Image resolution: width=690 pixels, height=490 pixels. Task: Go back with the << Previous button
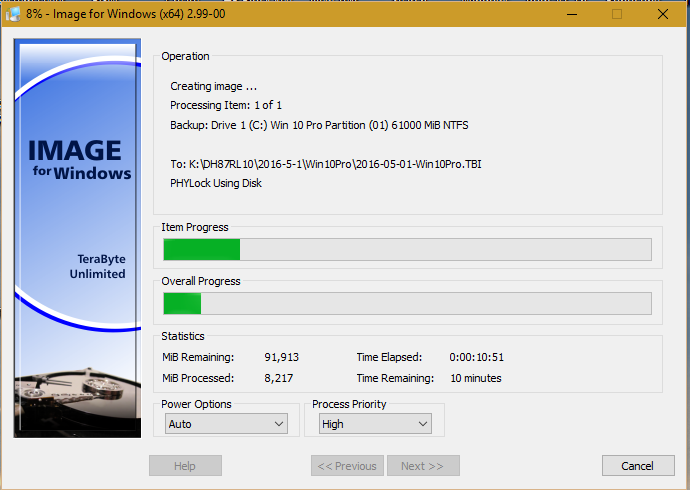pos(347,466)
